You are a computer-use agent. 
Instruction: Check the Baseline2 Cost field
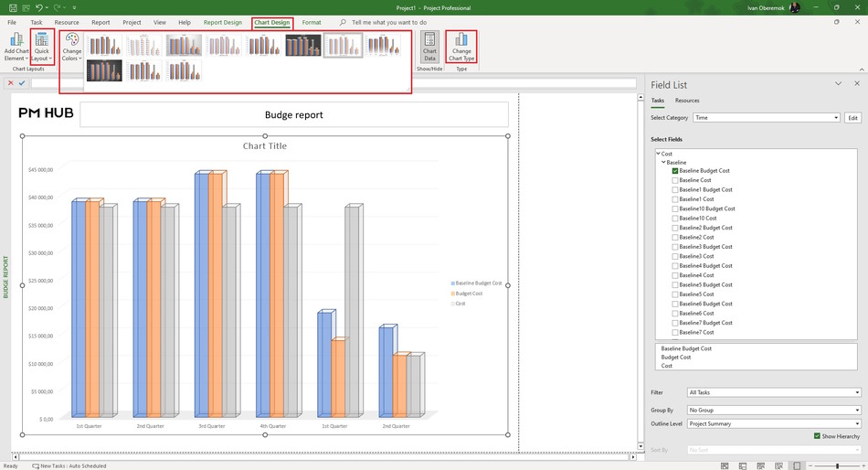click(675, 237)
